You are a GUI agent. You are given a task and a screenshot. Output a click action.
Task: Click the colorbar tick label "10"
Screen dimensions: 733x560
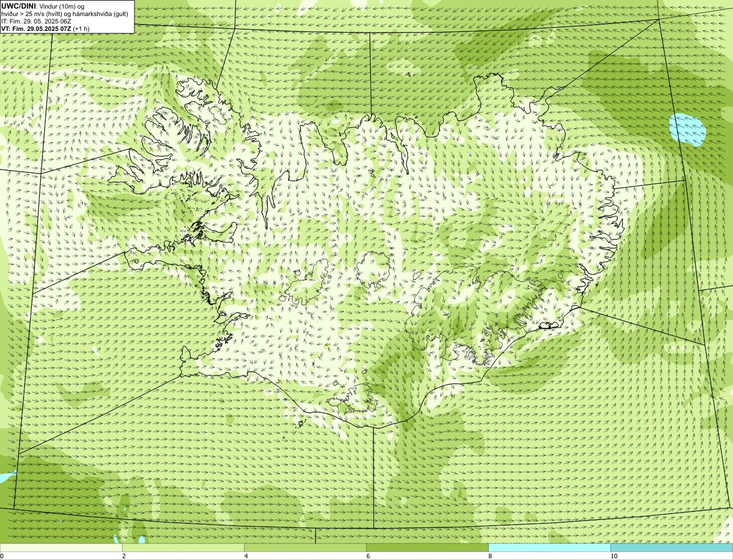613,556
